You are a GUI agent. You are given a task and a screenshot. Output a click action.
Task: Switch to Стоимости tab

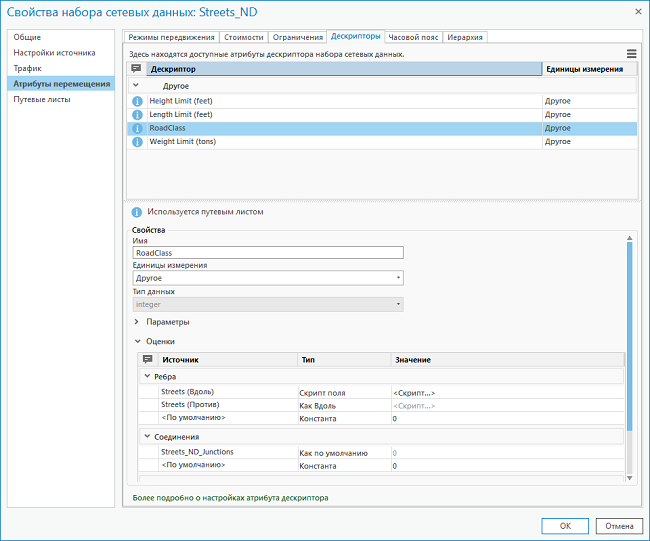click(244, 37)
